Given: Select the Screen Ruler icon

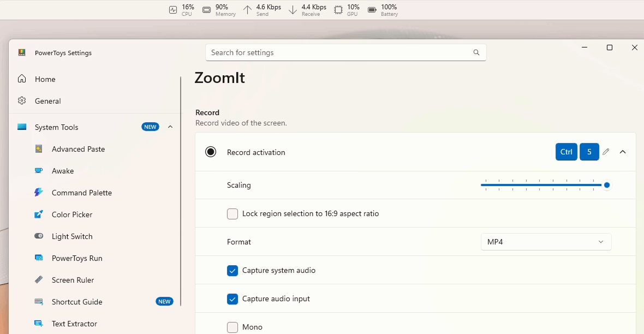Looking at the screenshot, I should click(39, 280).
